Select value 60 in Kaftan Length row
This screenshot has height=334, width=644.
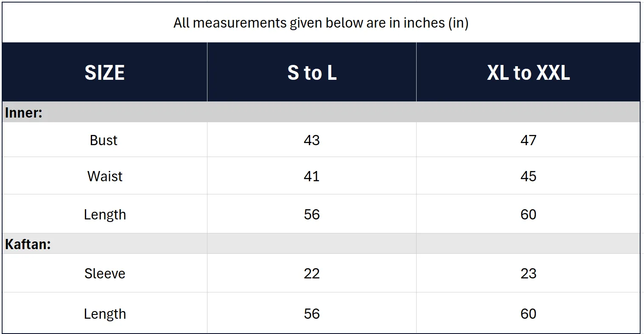pos(528,314)
